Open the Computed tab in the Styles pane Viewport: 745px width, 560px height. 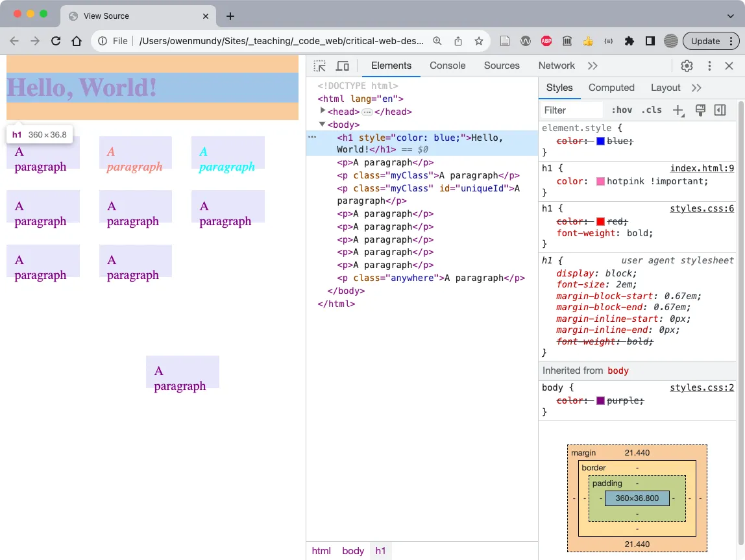click(611, 87)
